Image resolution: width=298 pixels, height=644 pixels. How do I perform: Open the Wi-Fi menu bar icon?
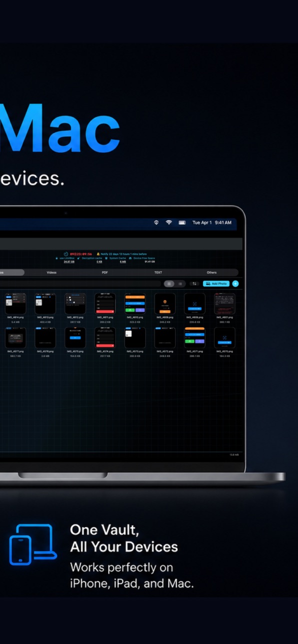pos(169,223)
